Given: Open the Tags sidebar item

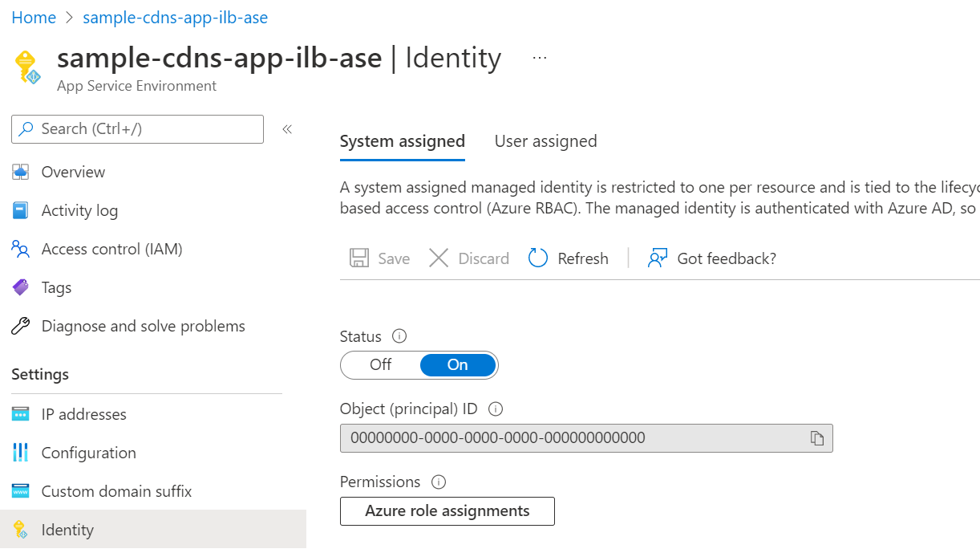Looking at the screenshot, I should point(56,287).
